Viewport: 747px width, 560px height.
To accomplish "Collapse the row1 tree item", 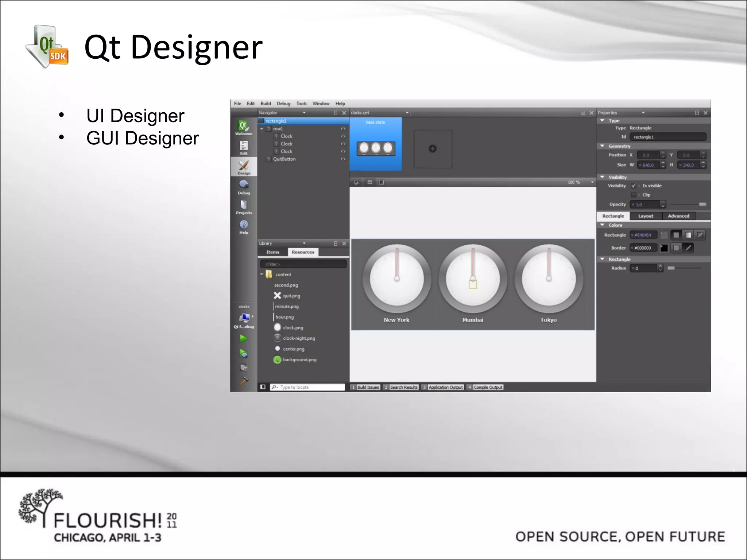I will coord(262,129).
